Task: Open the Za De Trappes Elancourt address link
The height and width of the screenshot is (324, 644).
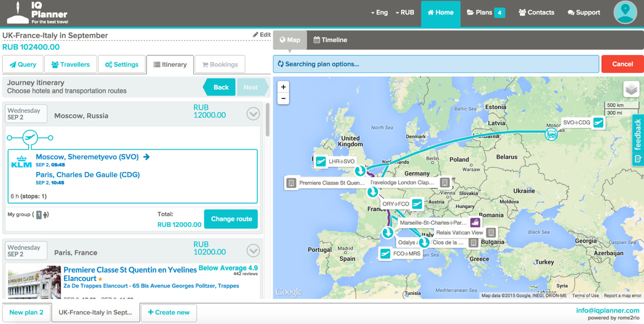Action: pyautogui.click(x=151, y=286)
